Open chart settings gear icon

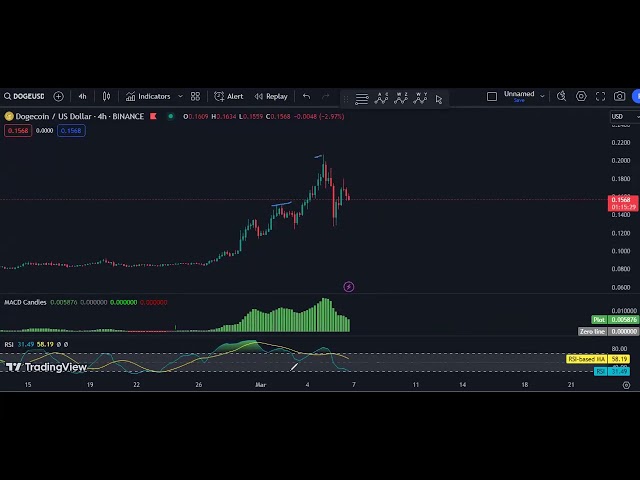(x=581, y=97)
